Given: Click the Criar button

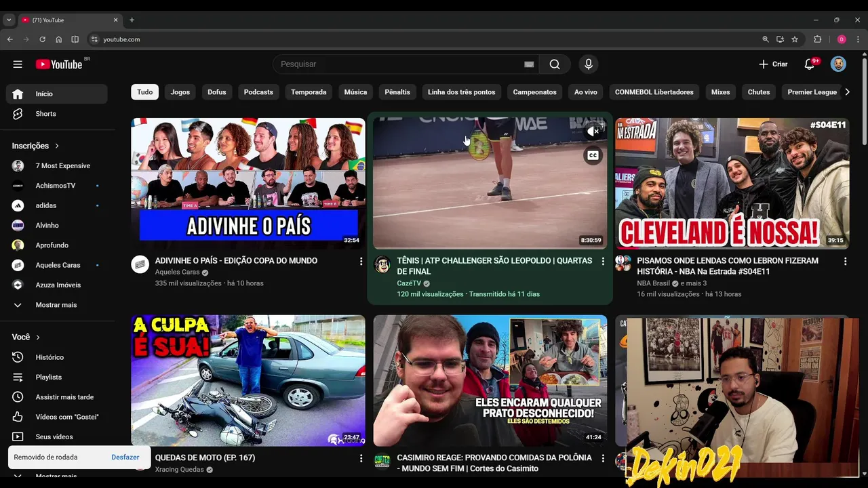Looking at the screenshot, I should [x=773, y=64].
